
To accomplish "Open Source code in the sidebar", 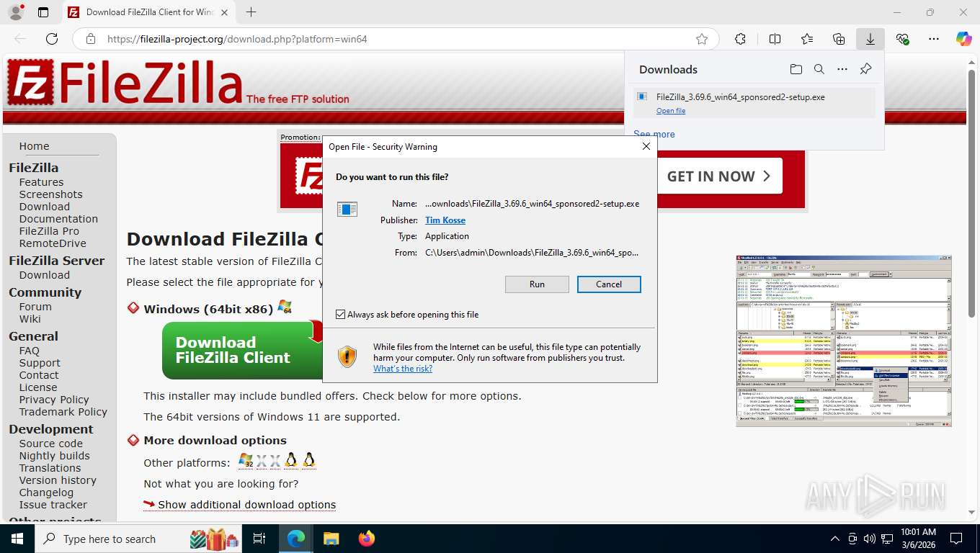I will point(50,444).
